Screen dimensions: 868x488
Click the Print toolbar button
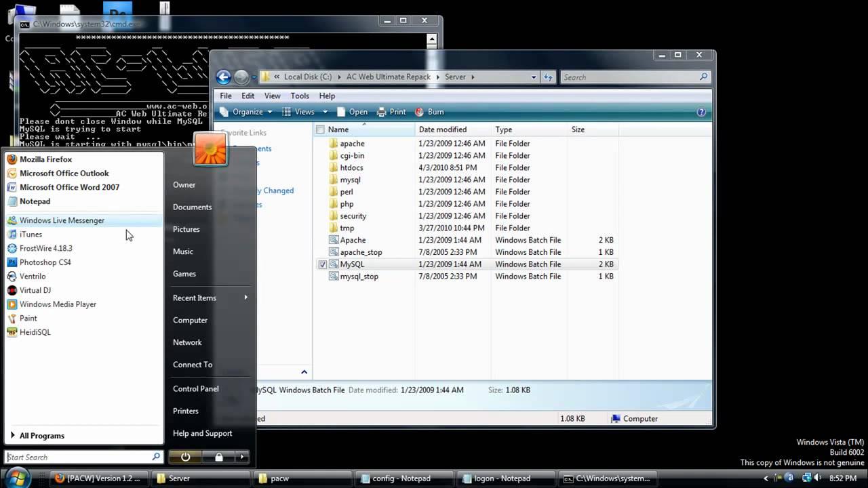click(x=391, y=112)
